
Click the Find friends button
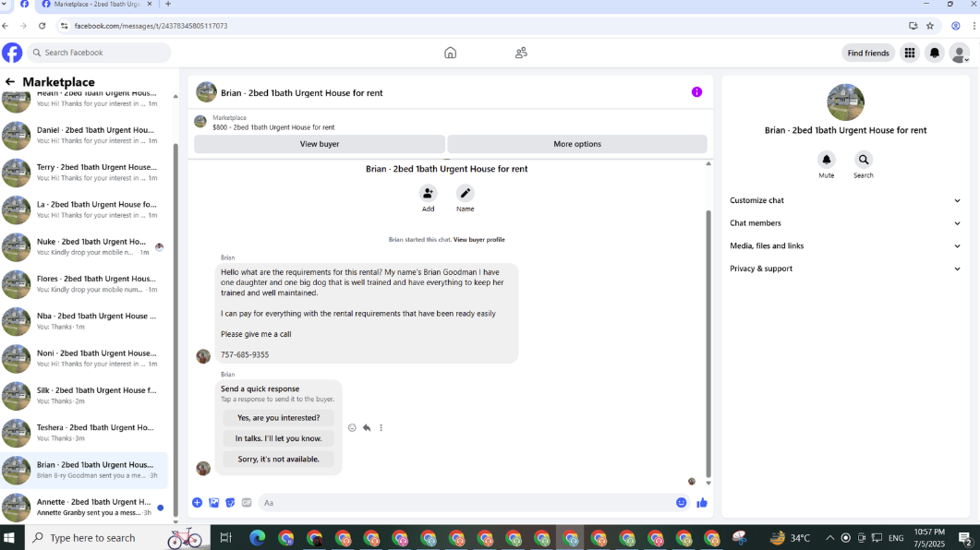pos(868,54)
